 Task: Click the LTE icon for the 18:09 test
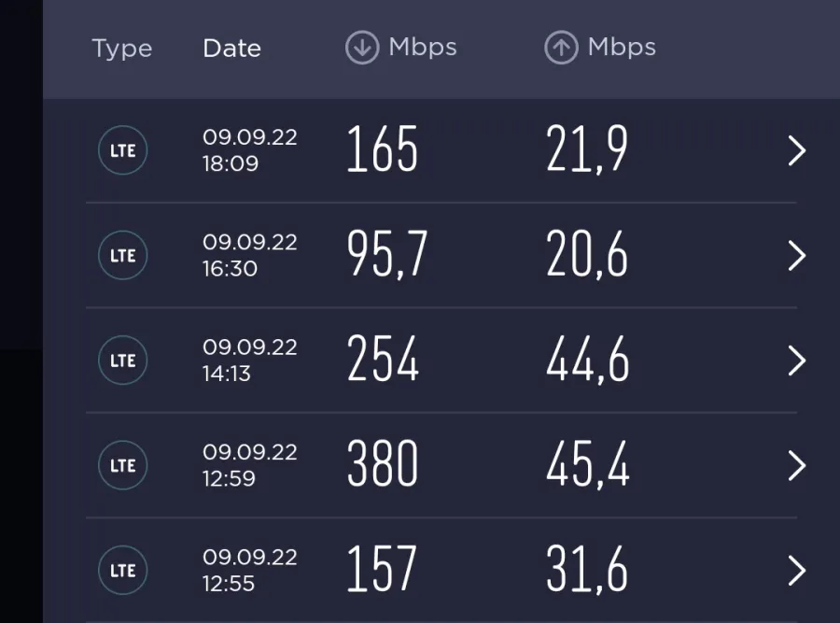pyautogui.click(x=122, y=150)
